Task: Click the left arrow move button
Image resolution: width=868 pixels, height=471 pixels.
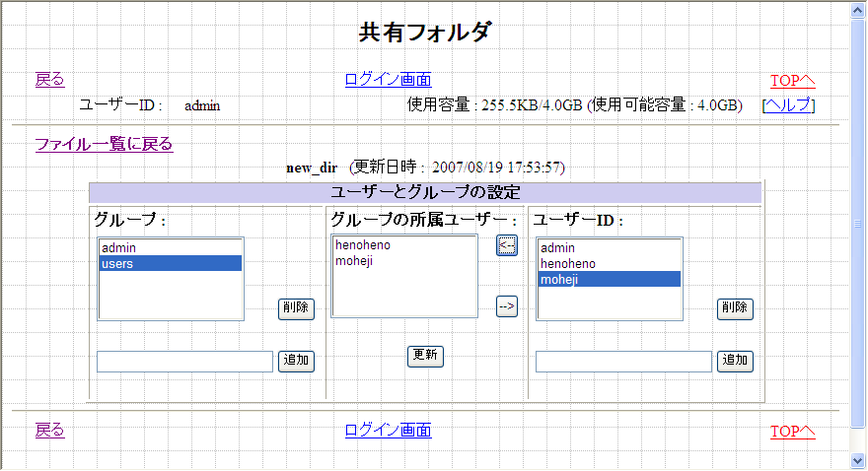Action: point(506,245)
